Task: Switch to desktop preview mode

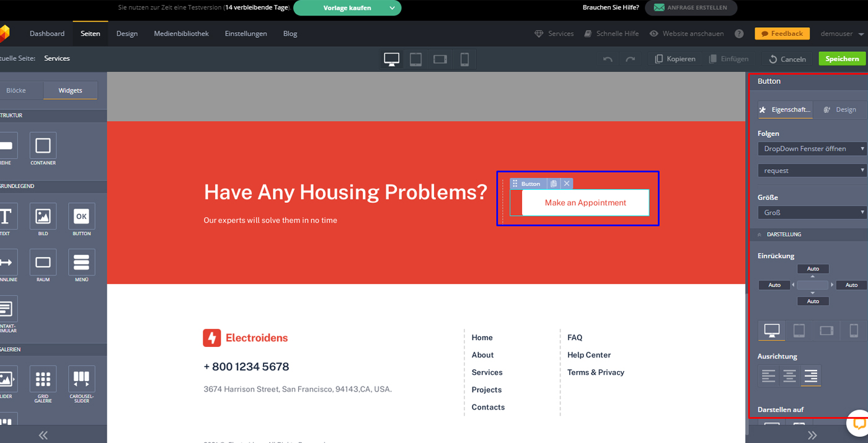Action: pos(392,59)
